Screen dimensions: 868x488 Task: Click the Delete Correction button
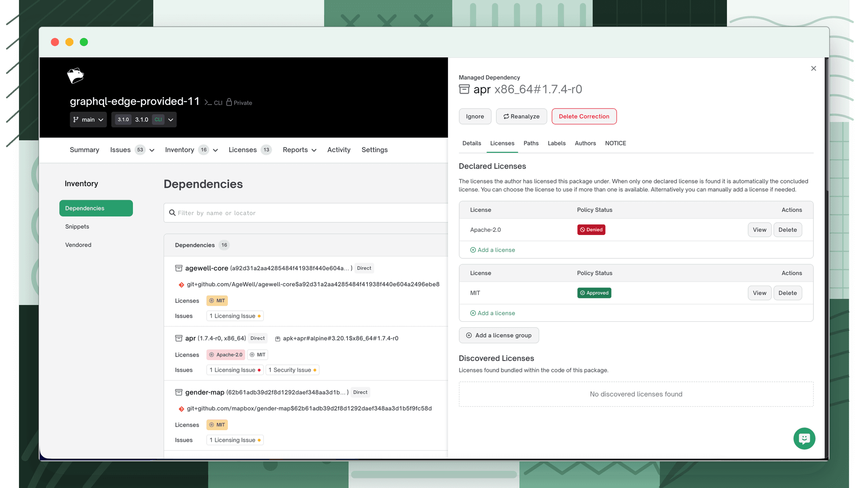pos(584,117)
